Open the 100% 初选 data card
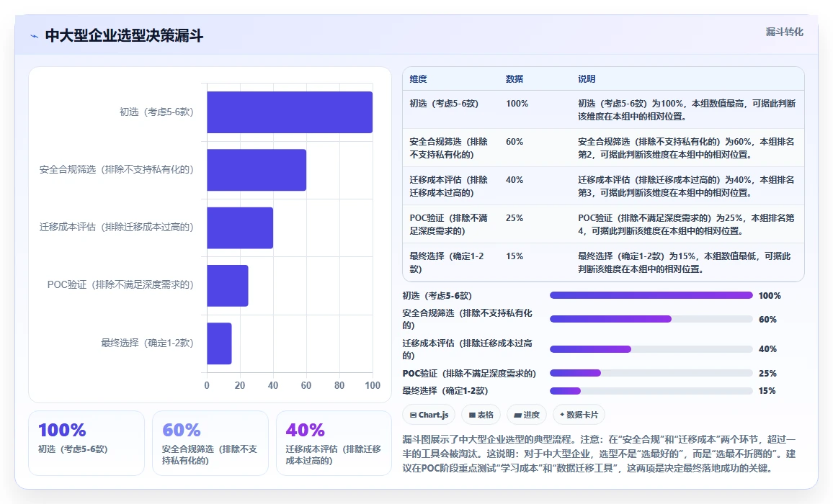 click(x=86, y=443)
